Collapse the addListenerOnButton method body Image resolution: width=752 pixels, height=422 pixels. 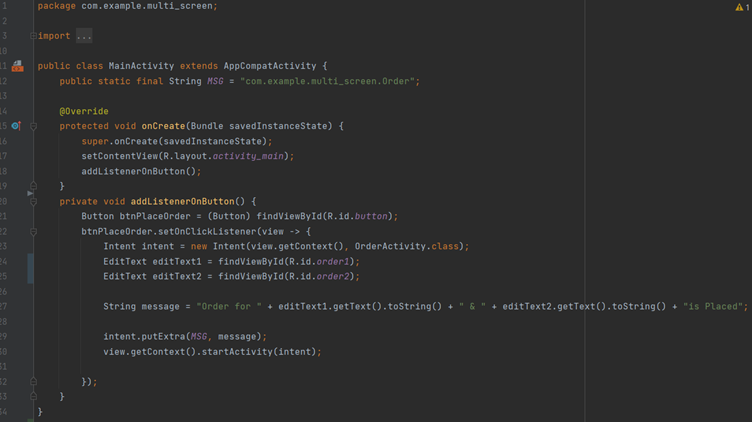click(x=33, y=201)
